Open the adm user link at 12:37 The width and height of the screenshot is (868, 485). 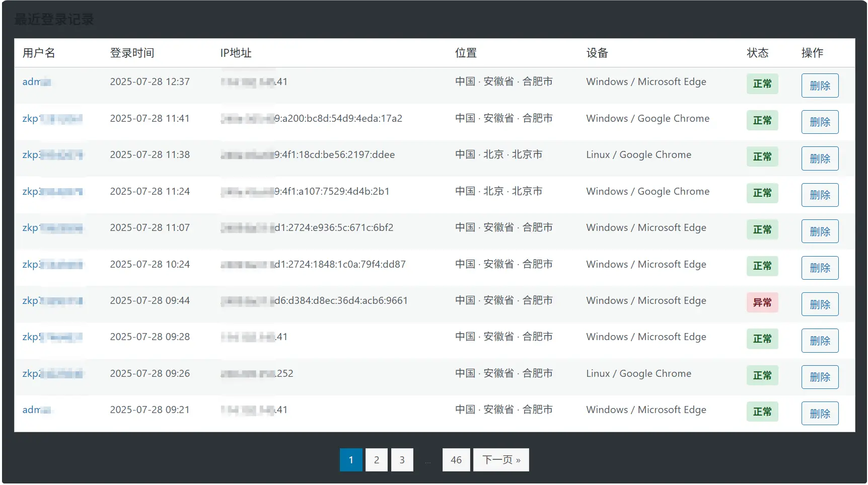pyautogui.click(x=37, y=82)
